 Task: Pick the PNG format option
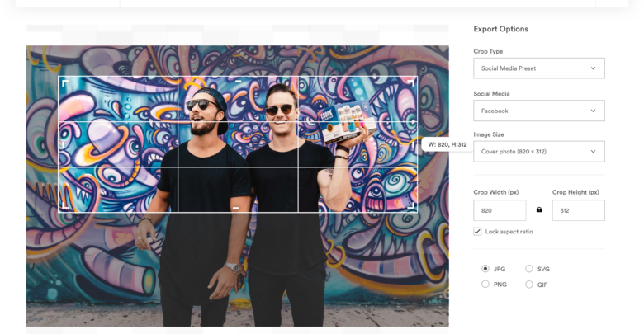point(485,285)
